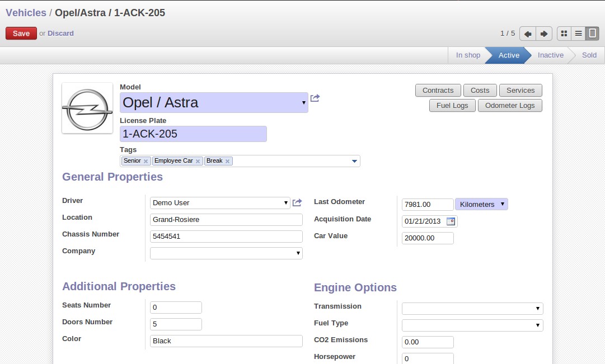Viewport: 605px width, 364px height.
Task: Expand the Model dropdown
Action: [304, 102]
